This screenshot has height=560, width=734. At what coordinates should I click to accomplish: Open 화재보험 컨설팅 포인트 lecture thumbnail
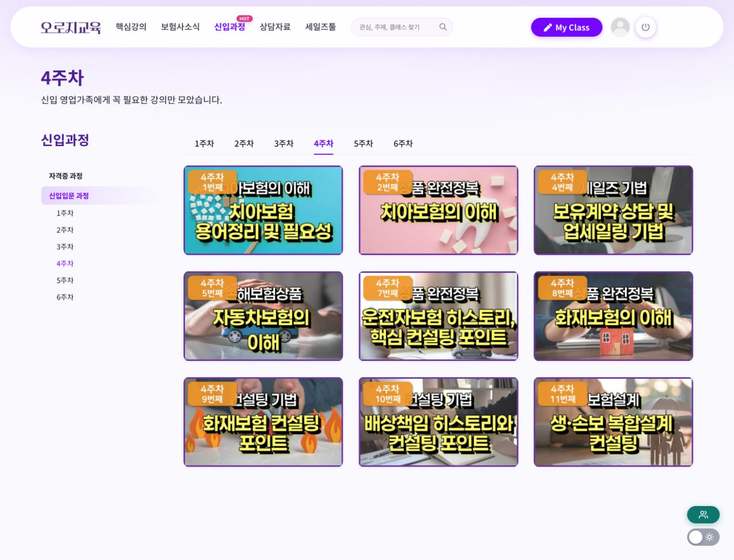tap(263, 422)
